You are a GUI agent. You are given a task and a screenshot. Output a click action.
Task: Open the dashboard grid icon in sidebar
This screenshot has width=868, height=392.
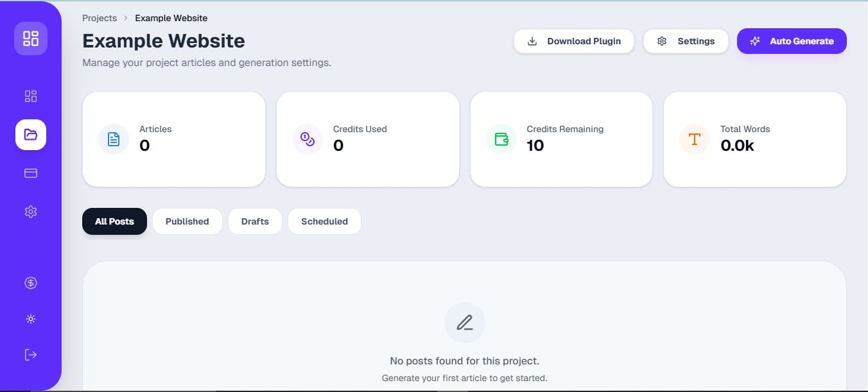click(x=31, y=96)
